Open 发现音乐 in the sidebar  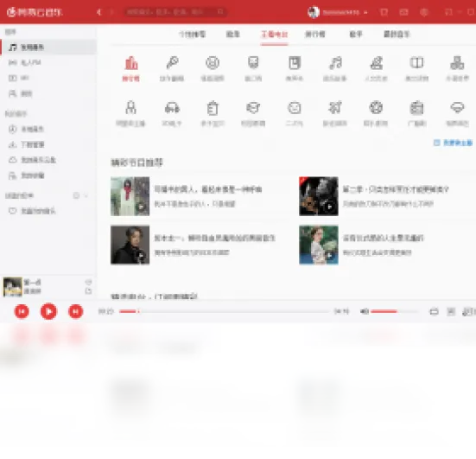(x=48, y=47)
